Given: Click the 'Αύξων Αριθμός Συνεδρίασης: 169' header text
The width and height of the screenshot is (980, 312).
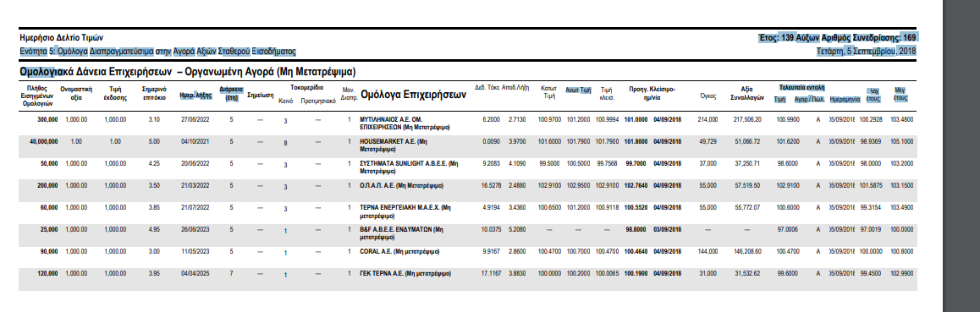Looking at the screenshot, I should point(856,37).
